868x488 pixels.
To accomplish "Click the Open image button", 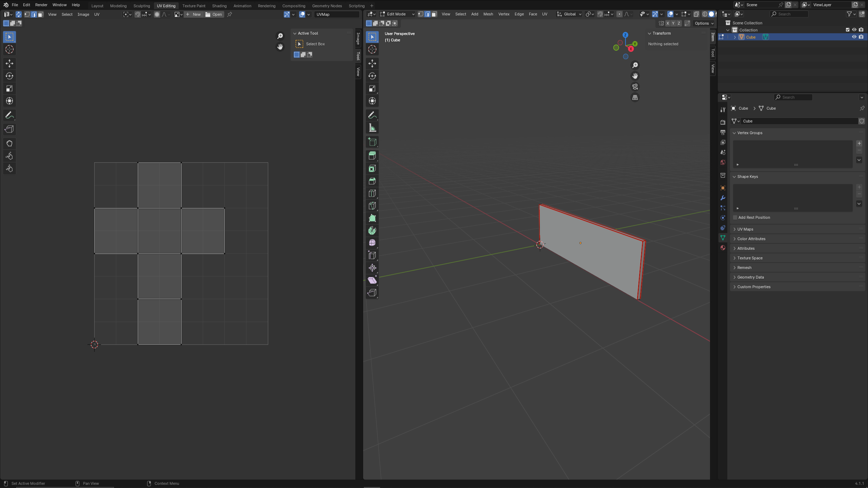I will coord(214,14).
